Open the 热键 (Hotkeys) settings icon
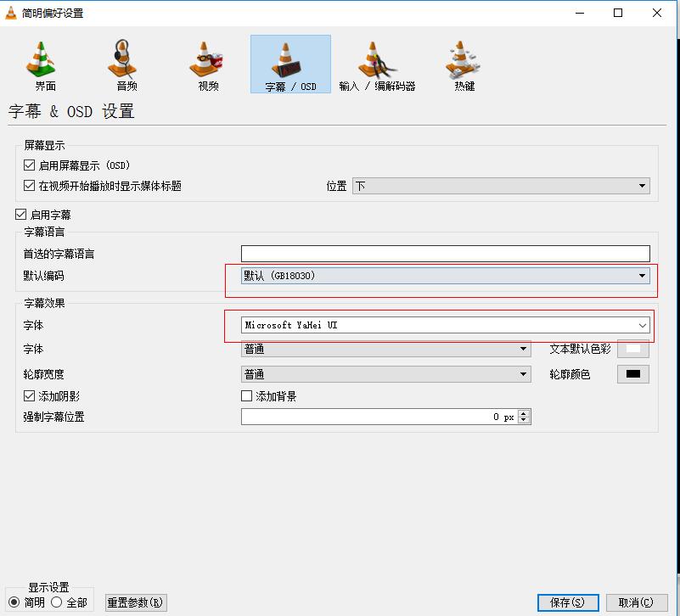Viewport: 680px width, 616px height. click(x=464, y=64)
